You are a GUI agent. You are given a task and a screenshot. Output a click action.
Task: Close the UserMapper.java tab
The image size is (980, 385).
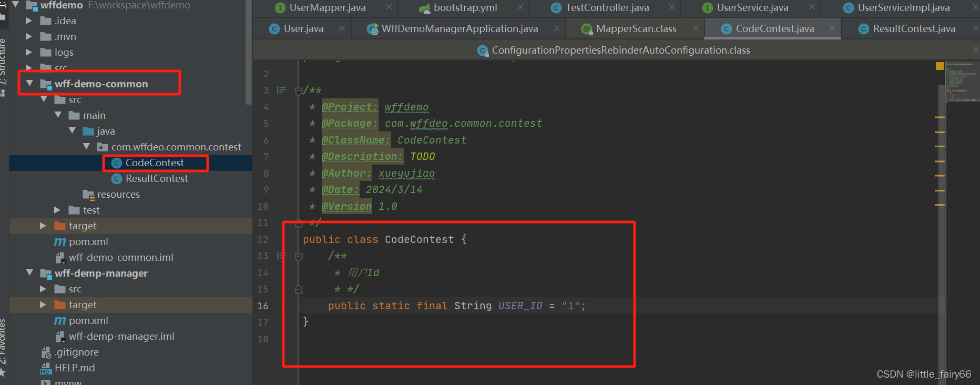tap(389, 7)
